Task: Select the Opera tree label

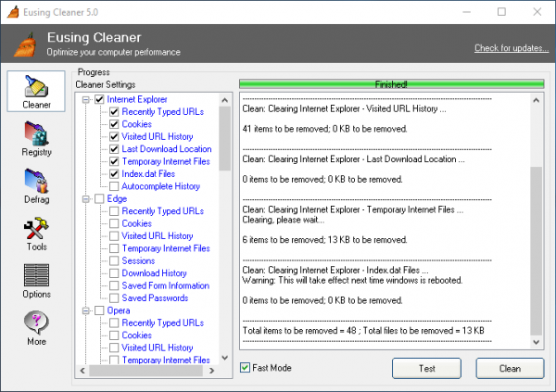Action: pos(119,310)
